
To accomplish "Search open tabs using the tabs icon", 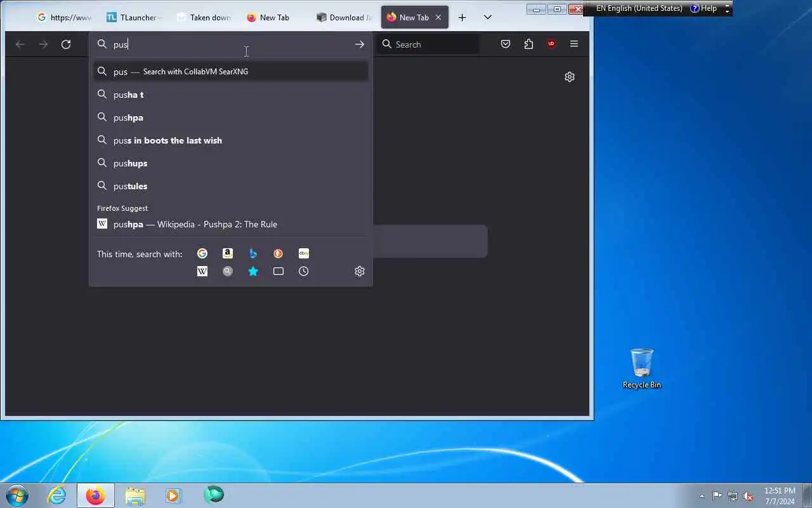I will point(278,271).
